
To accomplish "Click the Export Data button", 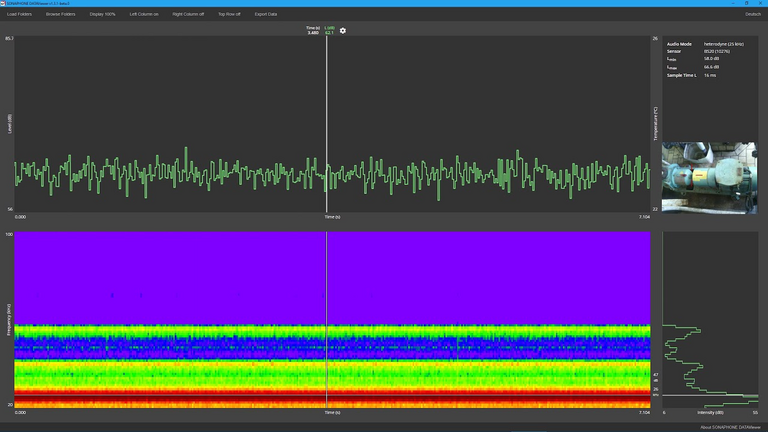I will 266,14.
